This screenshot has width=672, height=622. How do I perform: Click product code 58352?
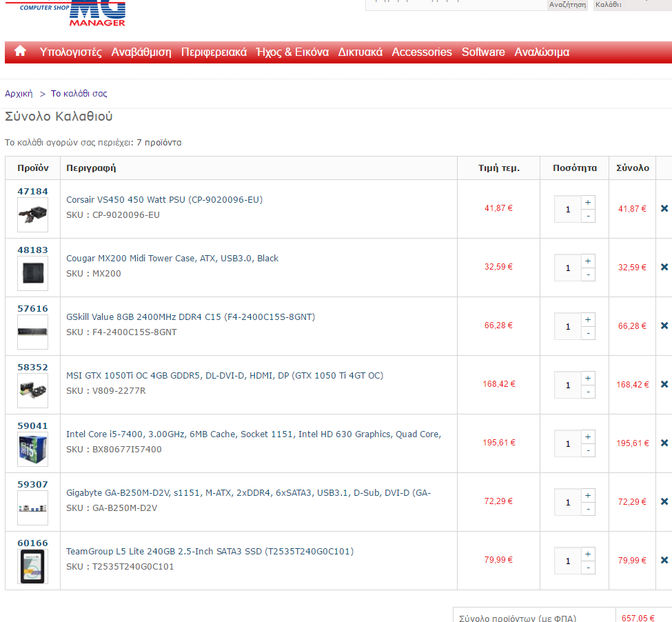pos(32,368)
